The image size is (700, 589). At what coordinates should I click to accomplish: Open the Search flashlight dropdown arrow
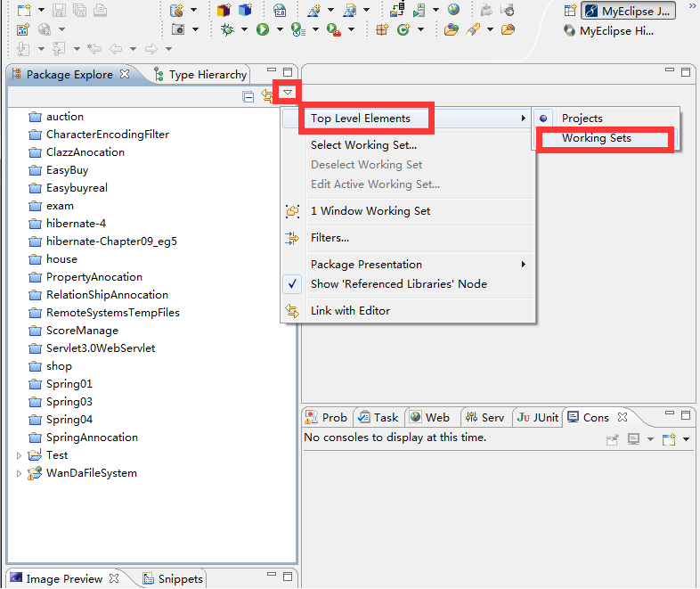[490, 29]
